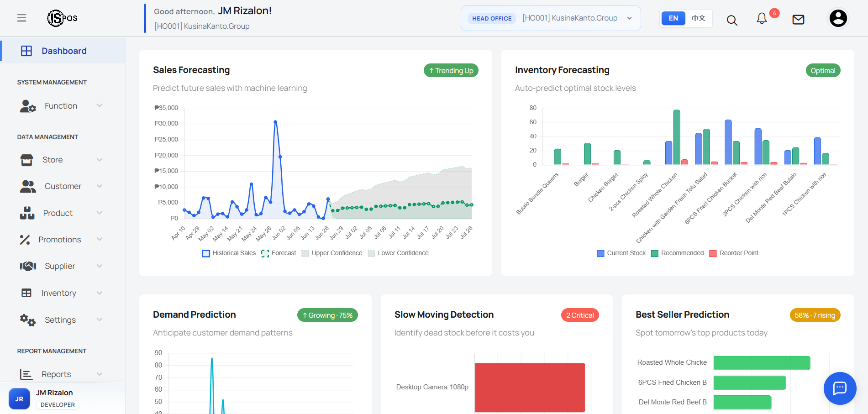
Task: Open notifications bell icon
Action: [762, 18]
